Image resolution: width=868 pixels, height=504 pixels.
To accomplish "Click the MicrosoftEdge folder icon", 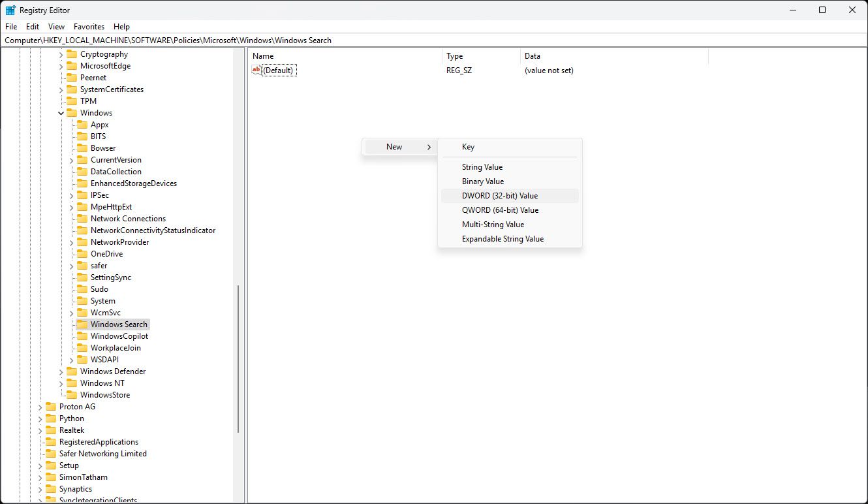I will click(x=72, y=66).
